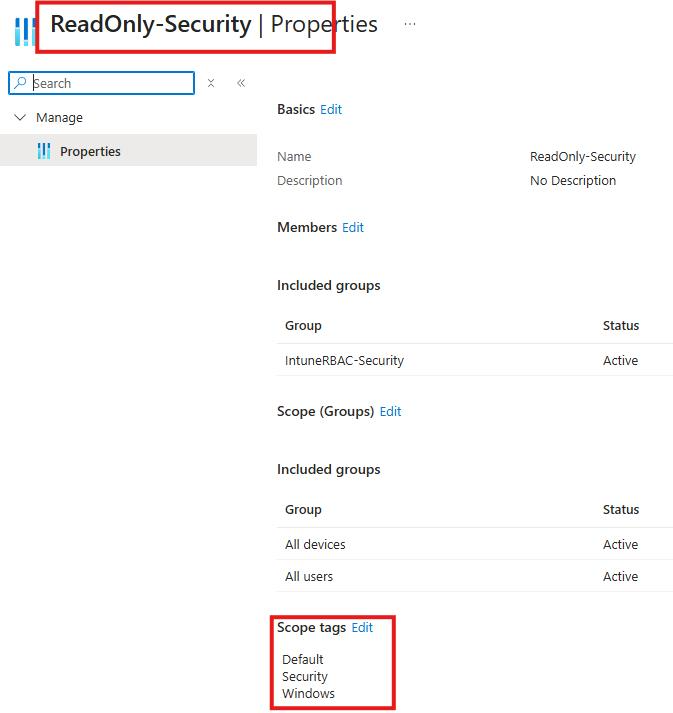Edit the Scope (Groups) section
The height and width of the screenshot is (713, 673).
(390, 411)
